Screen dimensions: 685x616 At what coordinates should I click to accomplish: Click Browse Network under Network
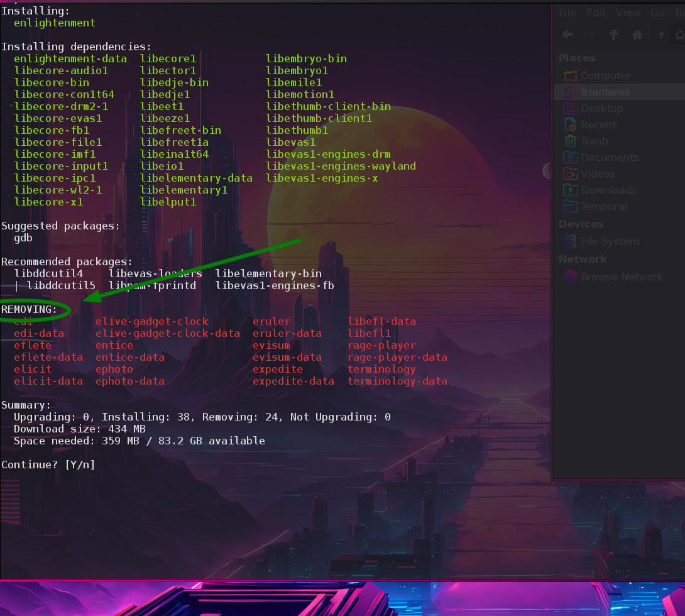coord(621,277)
